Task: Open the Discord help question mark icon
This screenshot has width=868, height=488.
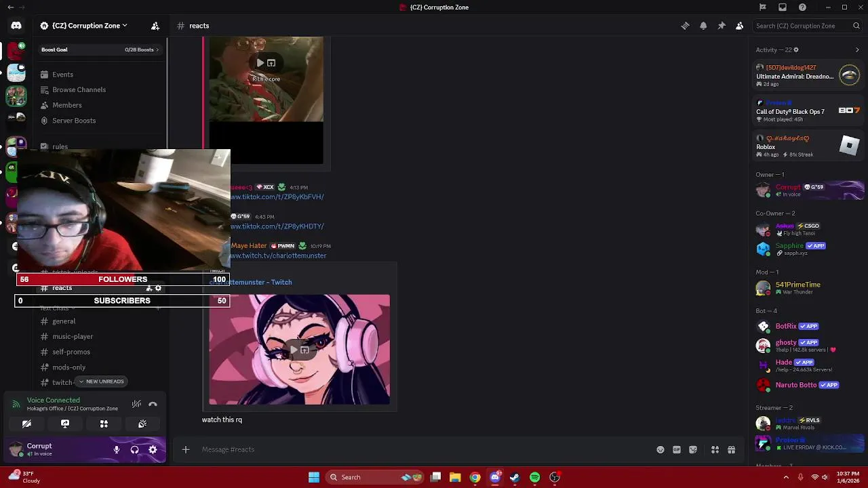Action: 803,7
